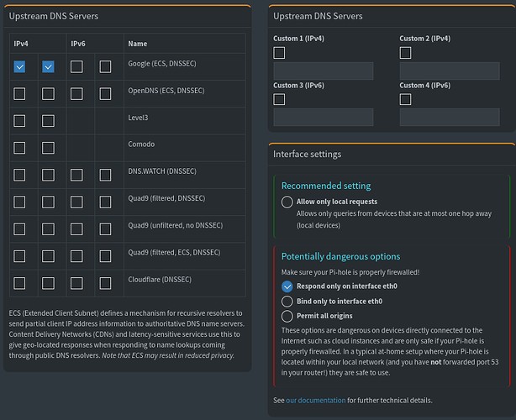The image size is (516, 420).
Task: Enable the Custom 3 (IPv6) checkbox
Action: tap(280, 99)
